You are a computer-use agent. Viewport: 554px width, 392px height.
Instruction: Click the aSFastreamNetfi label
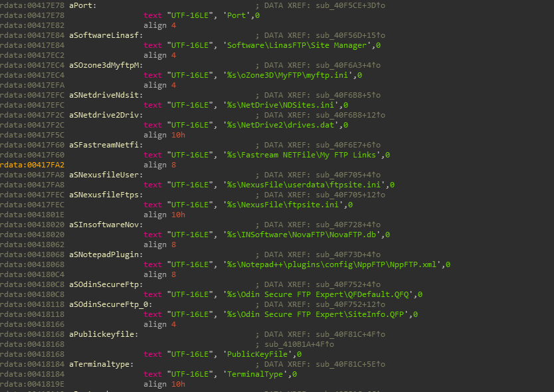pos(106,145)
